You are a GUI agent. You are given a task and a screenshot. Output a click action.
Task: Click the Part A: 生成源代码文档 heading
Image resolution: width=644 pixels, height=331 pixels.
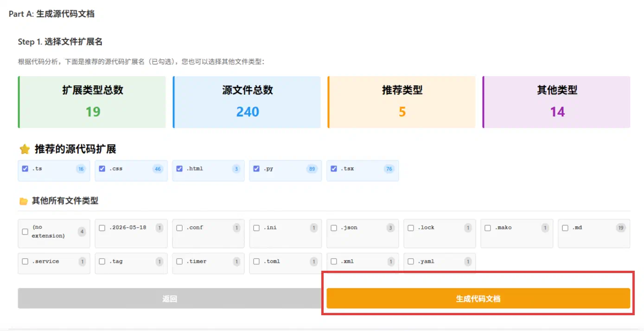51,14
